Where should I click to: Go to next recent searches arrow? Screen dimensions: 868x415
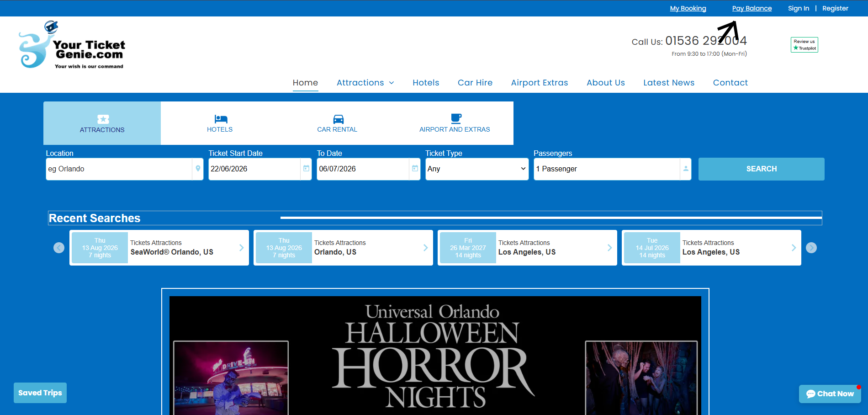click(811, 248)
